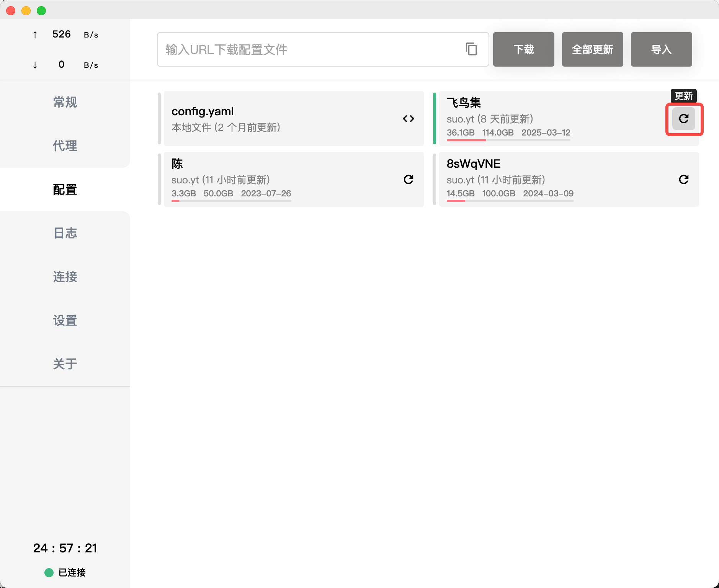Click the 8sWqVNE traffic usage bar
The width and height of the screenshot is (719, 588).
[x=510, y=201]
